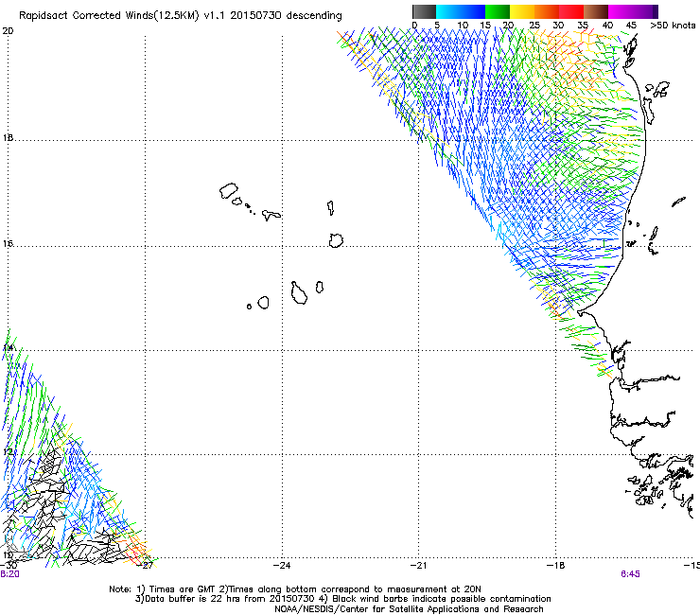Image resolution: width=700 pixels, height=615 pixels.
Task: Click '20150730 descending' in the title
Action: pos(287,16)
